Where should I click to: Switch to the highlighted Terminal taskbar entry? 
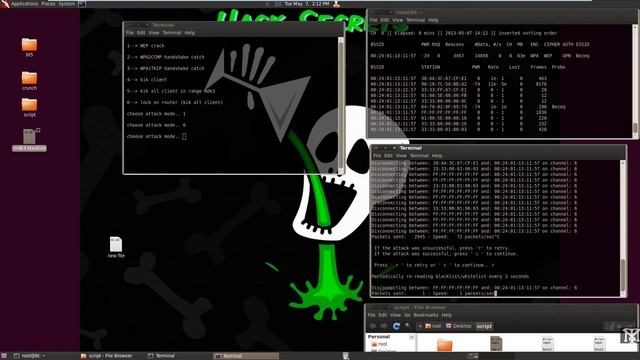pos(245,356)
